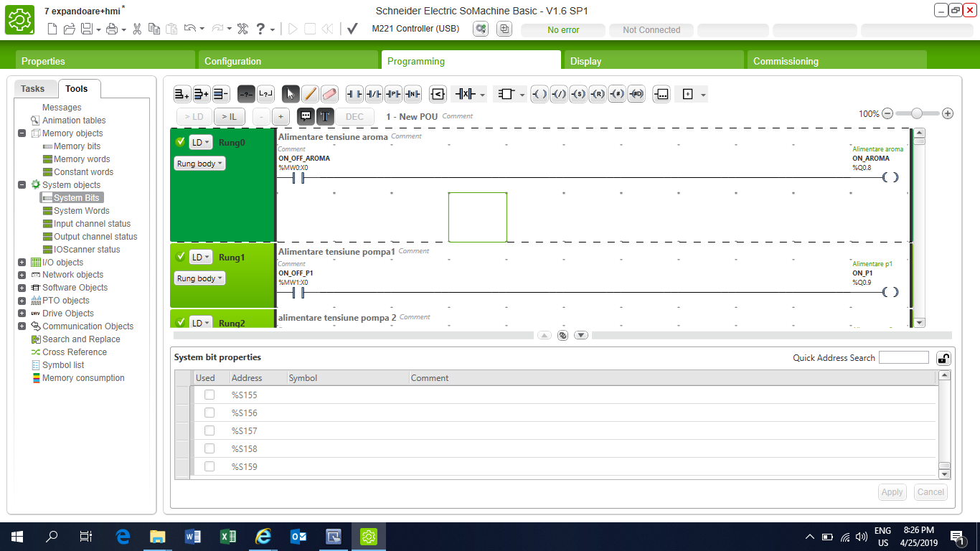Viewport: 980px width, 551px height.
Task: Switch to the Properties tab
Action: (x=105, y=61)
